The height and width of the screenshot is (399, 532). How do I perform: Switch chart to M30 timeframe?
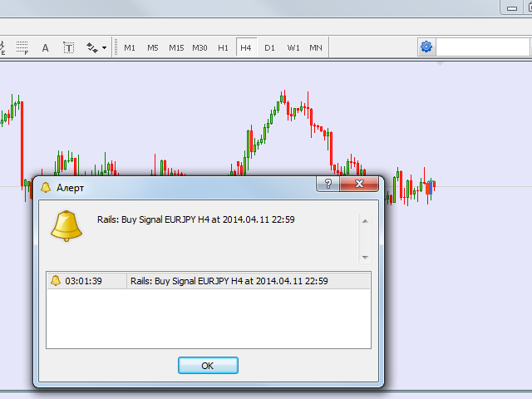click(199, 48)
